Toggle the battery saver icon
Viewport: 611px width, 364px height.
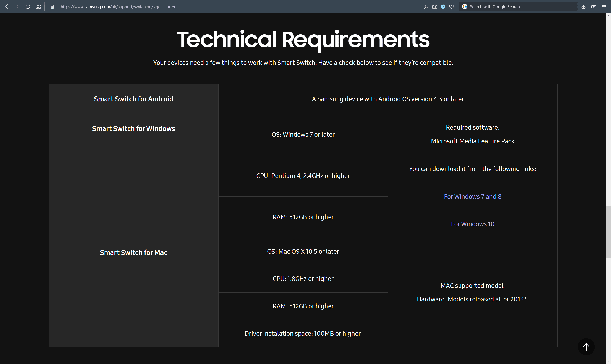594,7
